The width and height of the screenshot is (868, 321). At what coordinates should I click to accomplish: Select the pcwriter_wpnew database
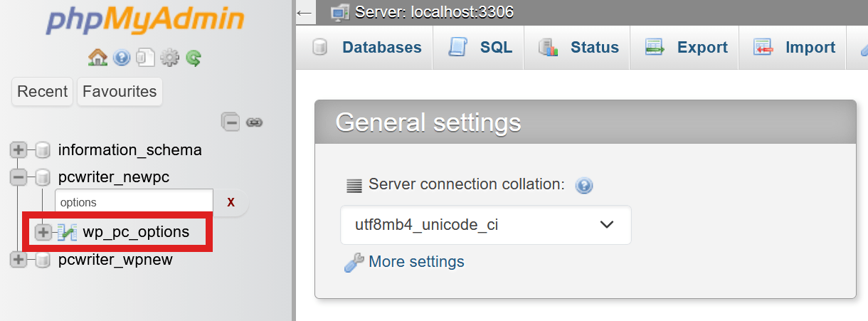click(x=115, y=260)
